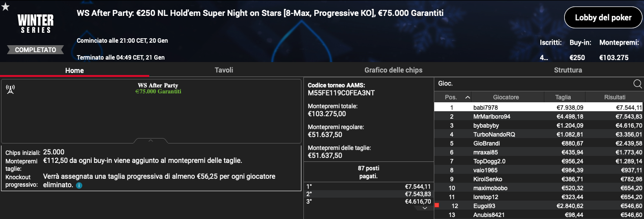The width and height of the screenshot is (644, 219).
Task: Click the broadcast antenna icon
Action: click(10, 89)
